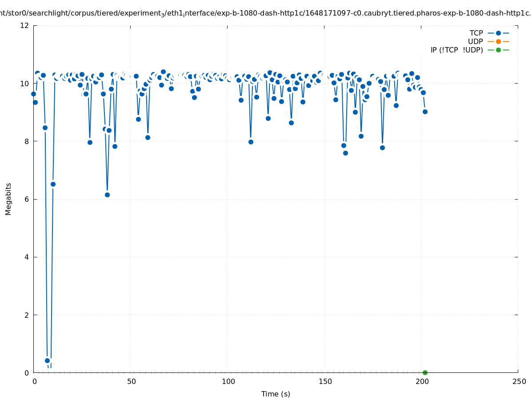
Task: Click the 150 tick label on the time axis
Action: [x=325, y=382]
